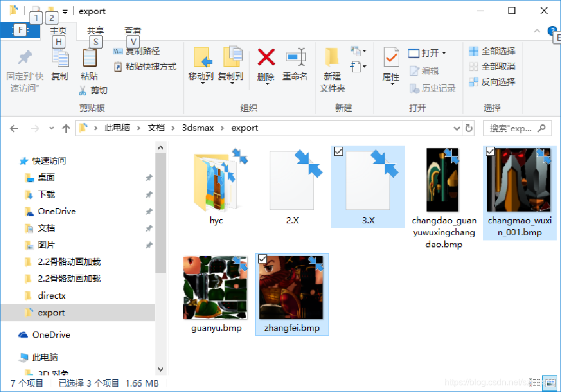Click Select none (全部取消)
This screenshot has width=561, height=392.
(492, 66)
